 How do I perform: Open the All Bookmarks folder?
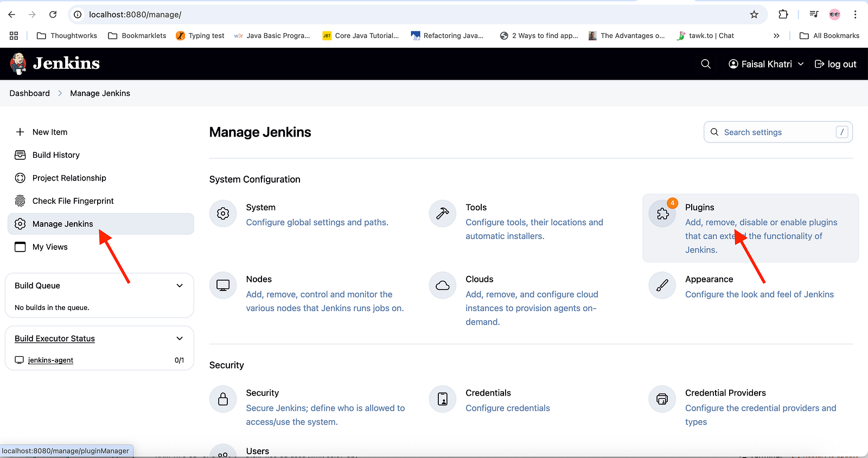829,36
